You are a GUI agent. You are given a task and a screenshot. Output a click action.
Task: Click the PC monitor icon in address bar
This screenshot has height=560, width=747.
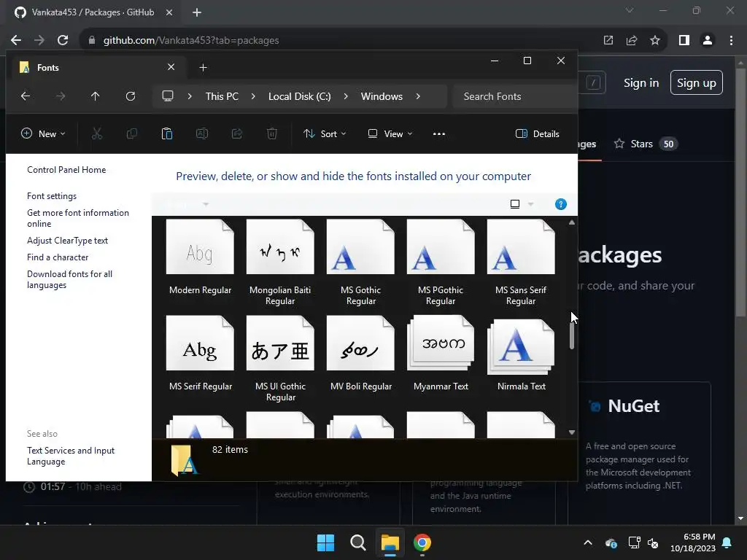click(168, 96)
